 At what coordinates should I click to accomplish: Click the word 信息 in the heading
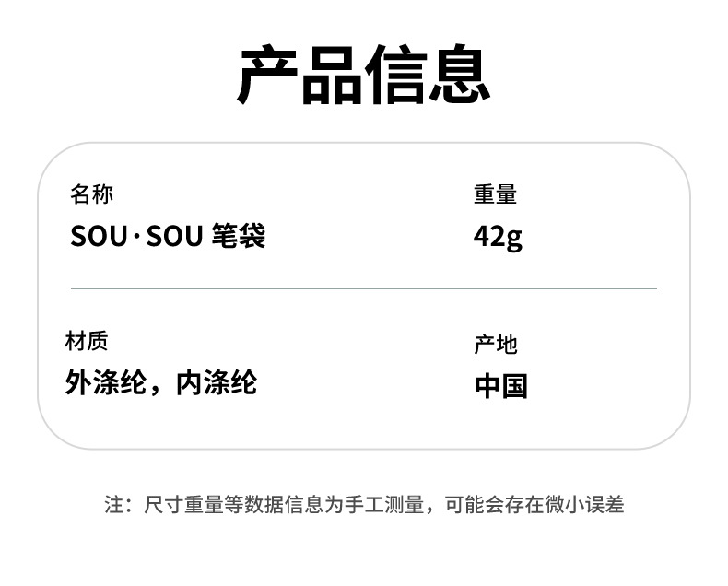(x=428, y=76)
